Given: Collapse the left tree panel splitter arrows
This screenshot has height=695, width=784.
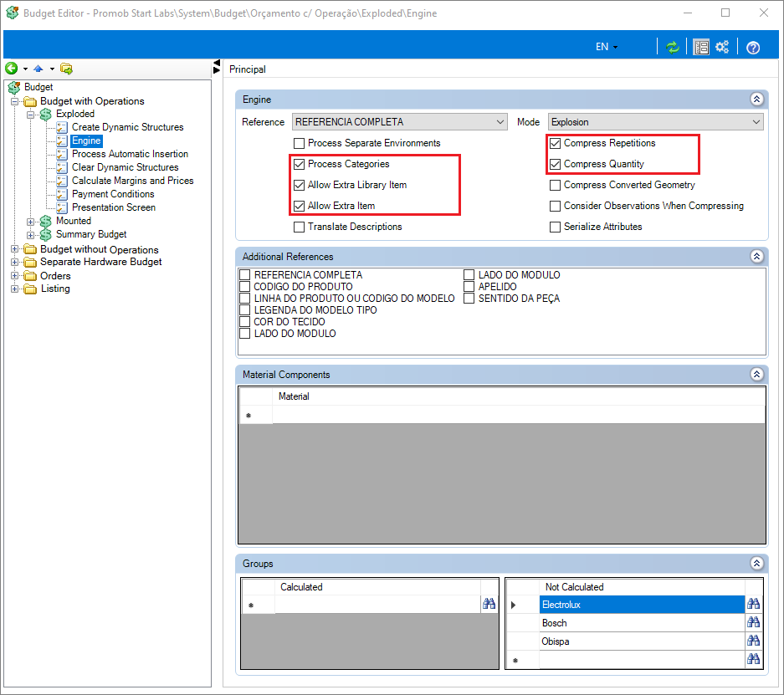Looking at the screenshot, I should click(217, 66).
